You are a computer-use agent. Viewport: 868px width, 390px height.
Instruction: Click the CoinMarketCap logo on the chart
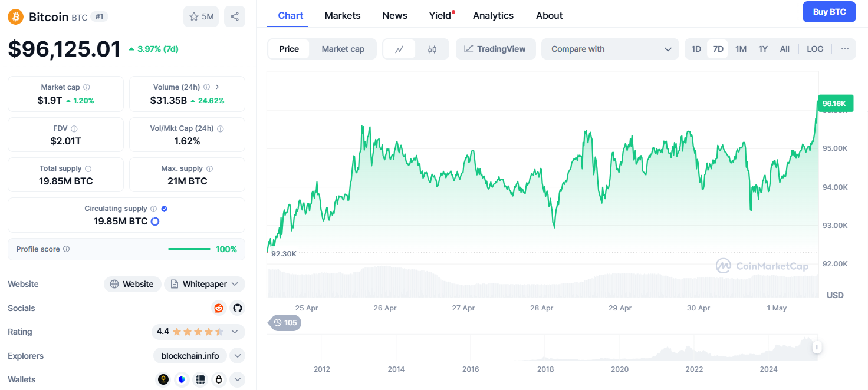click(762, 266)
